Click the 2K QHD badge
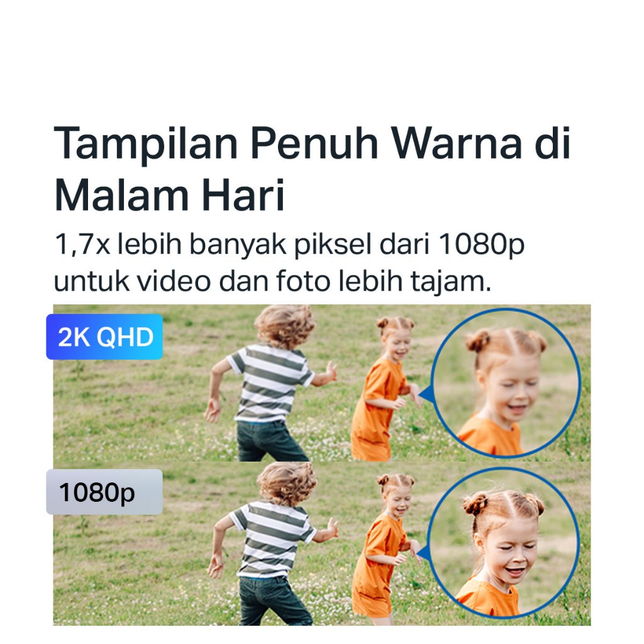This screenshot has height=644, width=644. 104,337
